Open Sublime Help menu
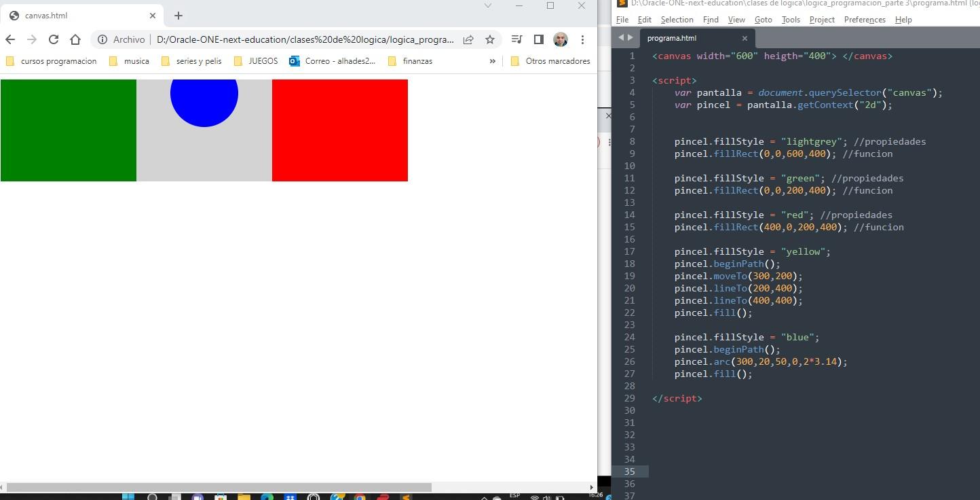Screen dimensions: 980x500 (x=903, y=20)
